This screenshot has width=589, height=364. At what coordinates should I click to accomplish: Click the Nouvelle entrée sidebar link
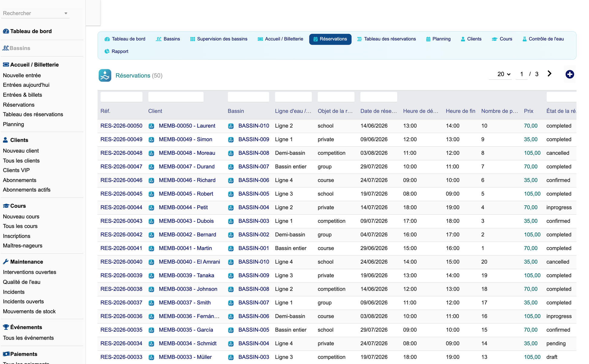point(22,75)
